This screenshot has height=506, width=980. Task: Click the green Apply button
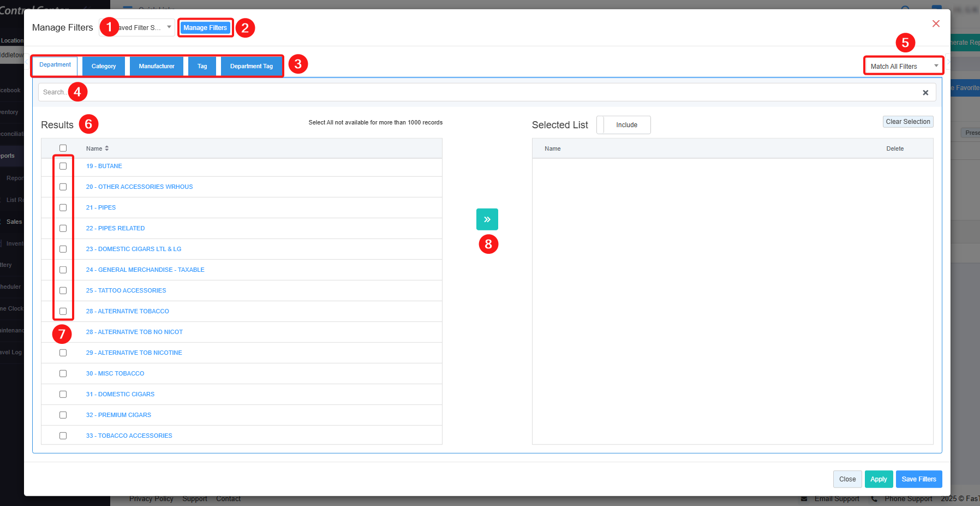[879, 479]
